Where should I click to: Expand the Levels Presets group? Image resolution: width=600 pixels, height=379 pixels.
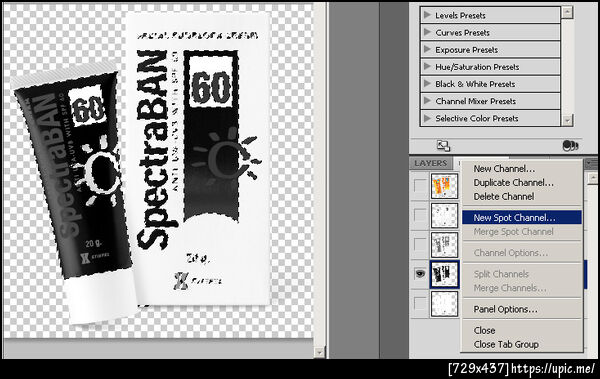[427, 15]
